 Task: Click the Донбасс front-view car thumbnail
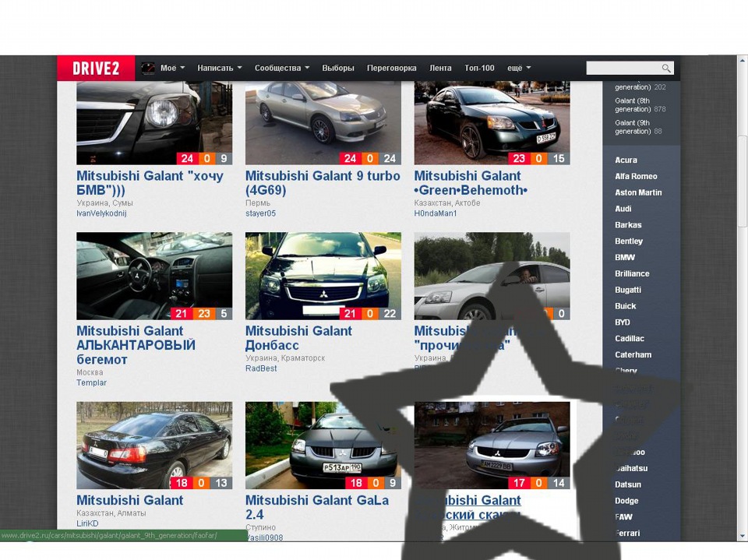[323, 276]
